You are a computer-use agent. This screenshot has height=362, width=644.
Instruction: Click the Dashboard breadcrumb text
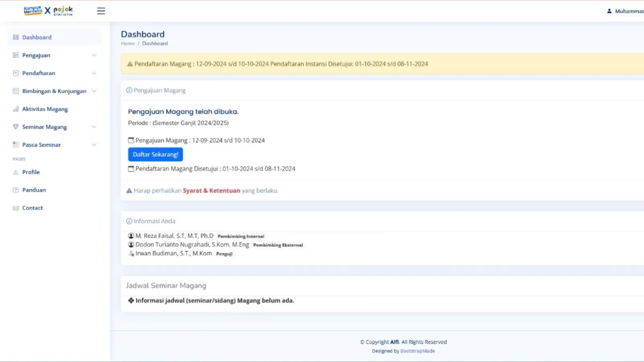coord(155,43)
